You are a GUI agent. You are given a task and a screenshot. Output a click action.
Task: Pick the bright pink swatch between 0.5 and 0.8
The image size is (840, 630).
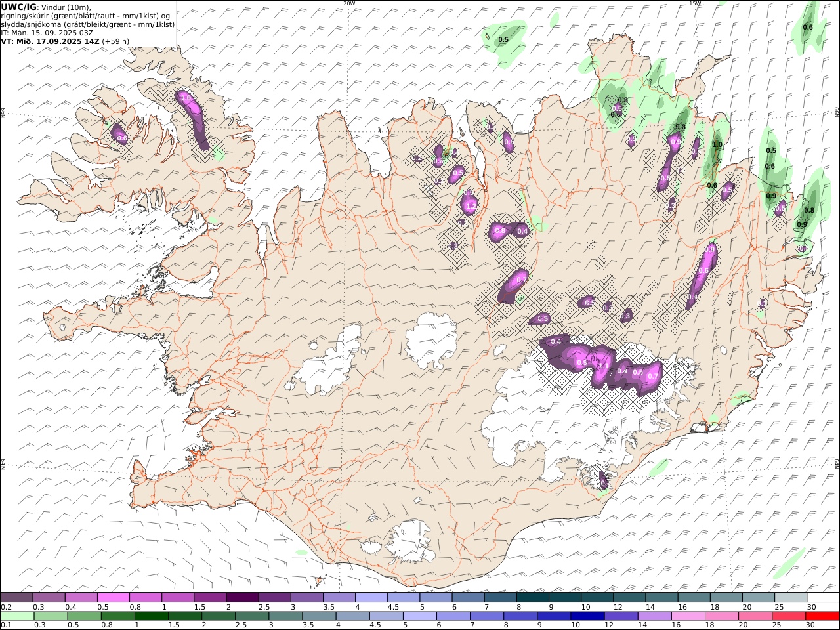point(114,597)
